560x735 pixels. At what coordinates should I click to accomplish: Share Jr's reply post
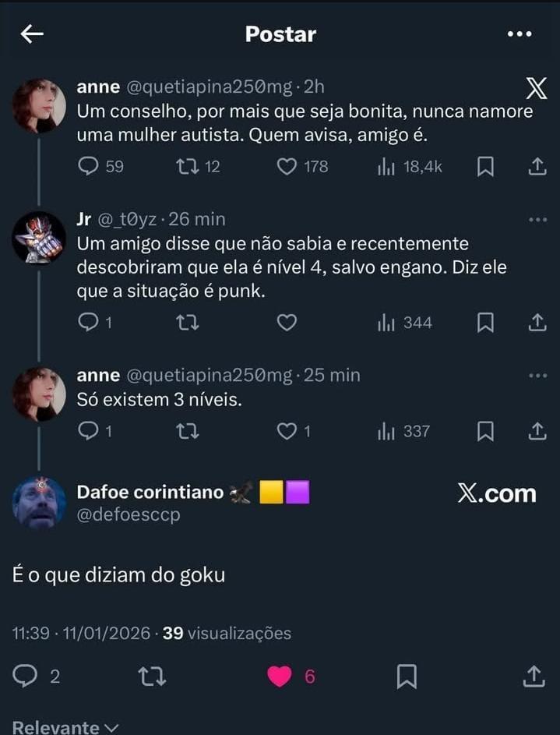536,322
